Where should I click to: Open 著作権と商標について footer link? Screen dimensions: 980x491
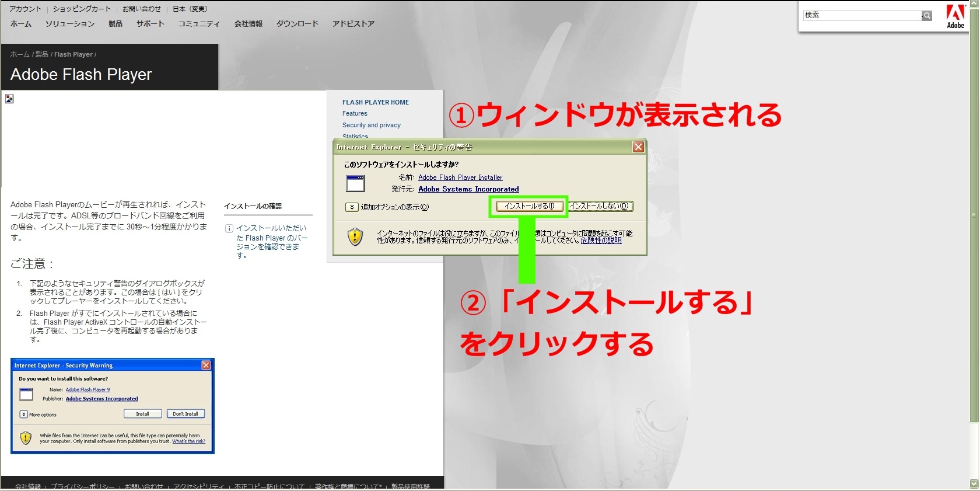point(348,486)
